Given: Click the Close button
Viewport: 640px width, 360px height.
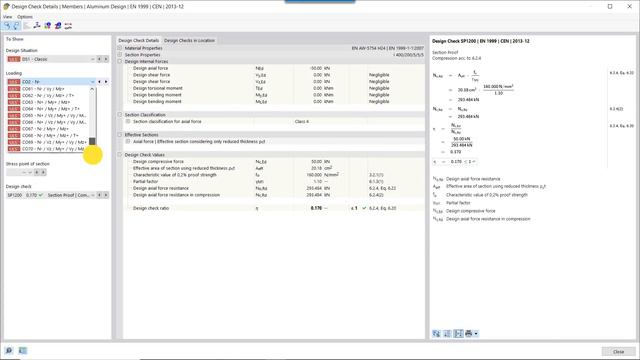Looking at the screenshot, I should pos(618,351).
